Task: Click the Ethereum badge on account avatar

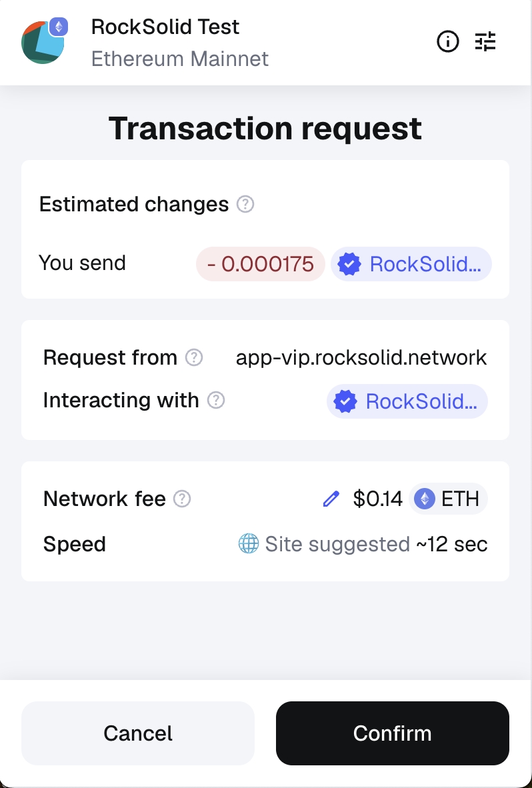Action: click(x=60, y=27)
